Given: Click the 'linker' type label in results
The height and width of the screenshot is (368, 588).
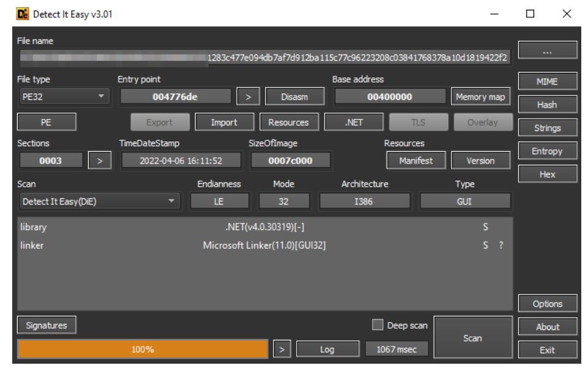Looking at the screenshot, I should (32, 246).
